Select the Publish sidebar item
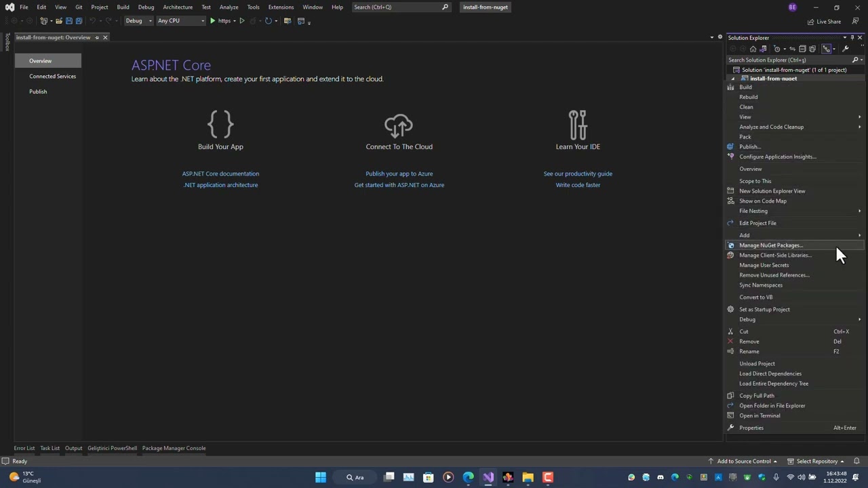Screen dimensions: 868x488 [38, 91]
